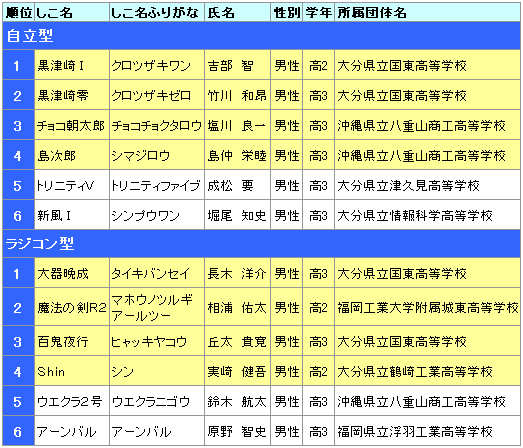
Task: Click the furigana トリニティファイブ
Action: 156,186
